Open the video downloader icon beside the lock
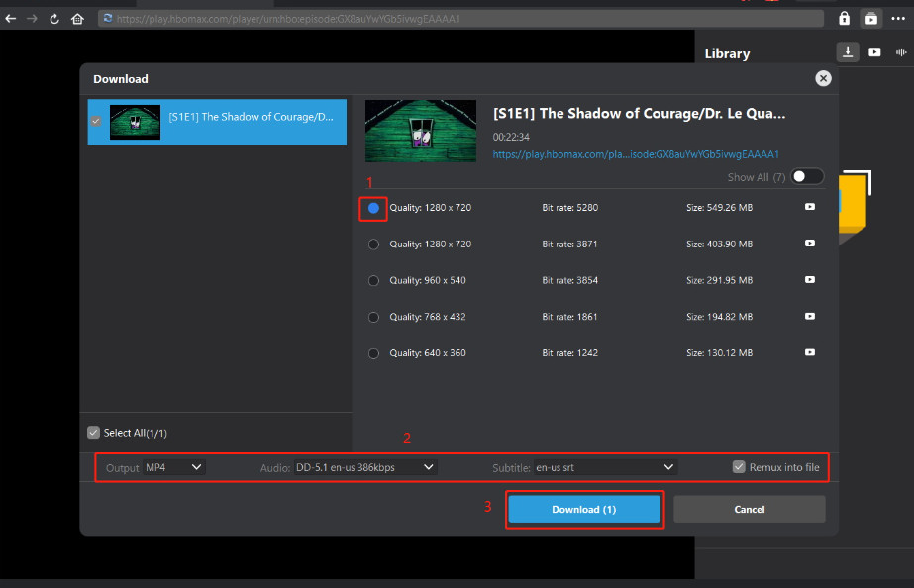 (870, 19)
